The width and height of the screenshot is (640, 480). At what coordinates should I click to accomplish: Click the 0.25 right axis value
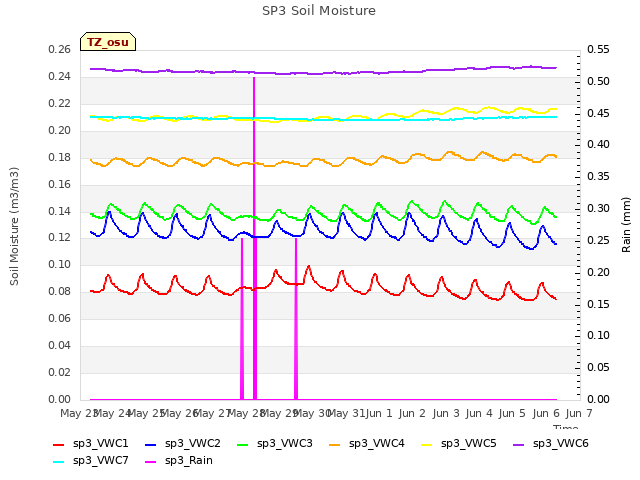[598, 240]
